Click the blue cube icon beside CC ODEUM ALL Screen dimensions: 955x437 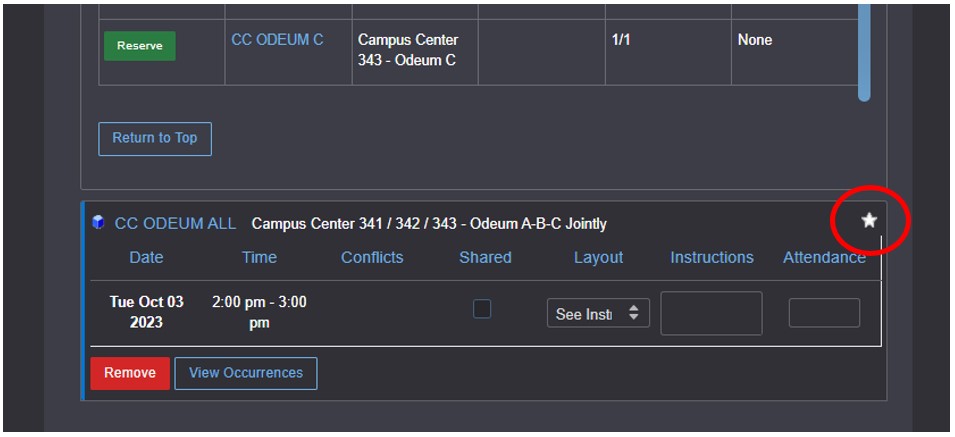98,223
